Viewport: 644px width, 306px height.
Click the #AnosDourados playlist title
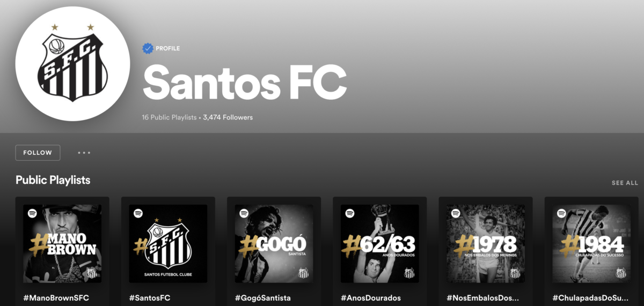tap(371, 298)
